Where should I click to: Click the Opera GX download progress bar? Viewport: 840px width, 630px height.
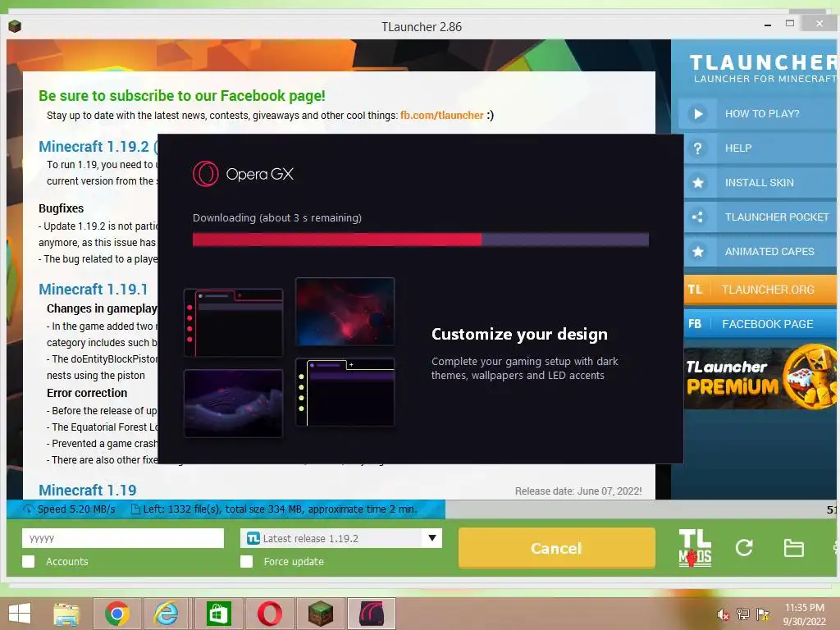click(x=421, y=240)
